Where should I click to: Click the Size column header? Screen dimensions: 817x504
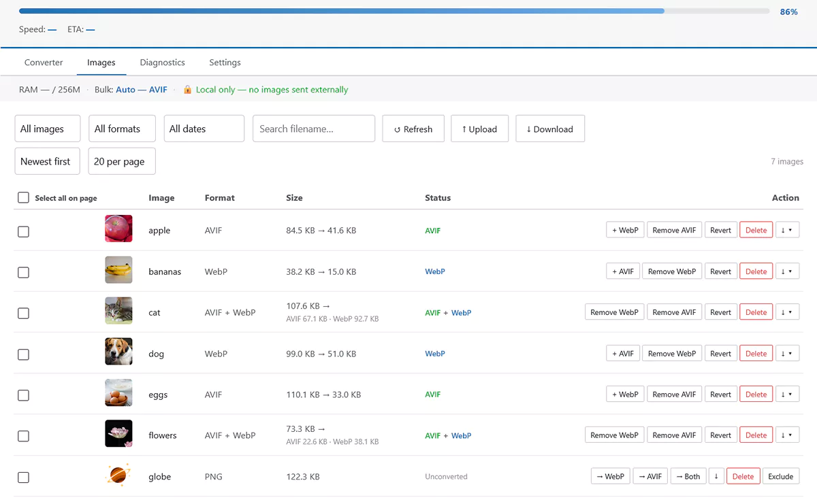tap(294, 198)
